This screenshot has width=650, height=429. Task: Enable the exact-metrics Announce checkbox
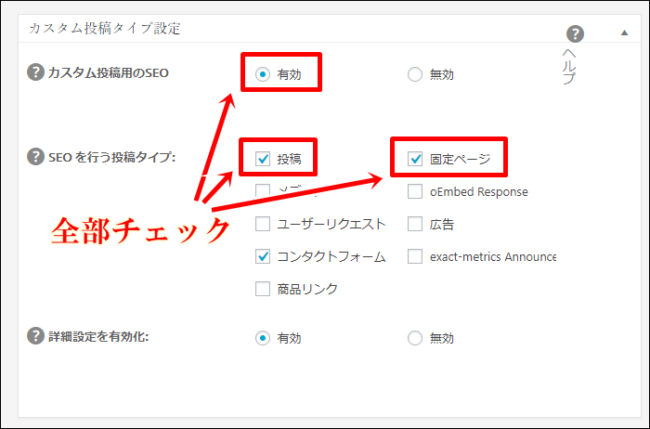(x=415, y=257)
